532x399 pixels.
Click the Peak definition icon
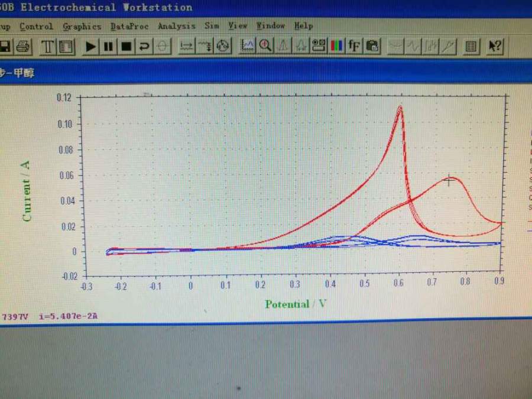pyautogui.click(x=301, y=46)
